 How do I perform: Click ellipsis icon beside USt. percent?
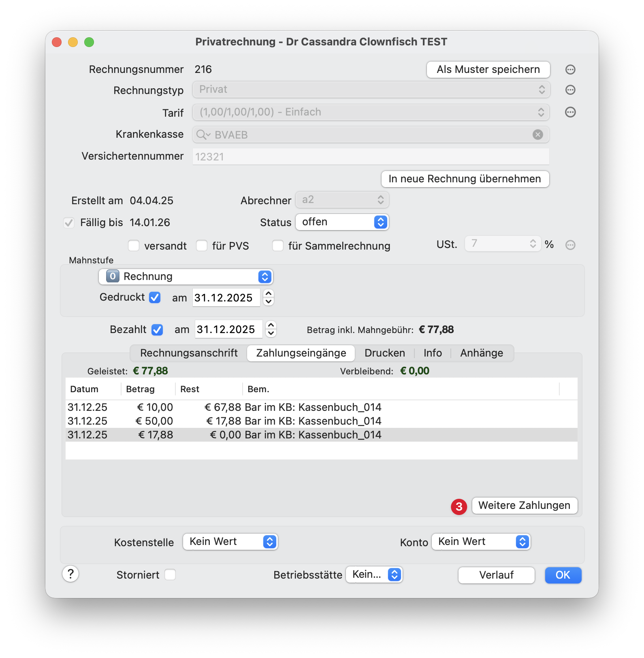570,245
